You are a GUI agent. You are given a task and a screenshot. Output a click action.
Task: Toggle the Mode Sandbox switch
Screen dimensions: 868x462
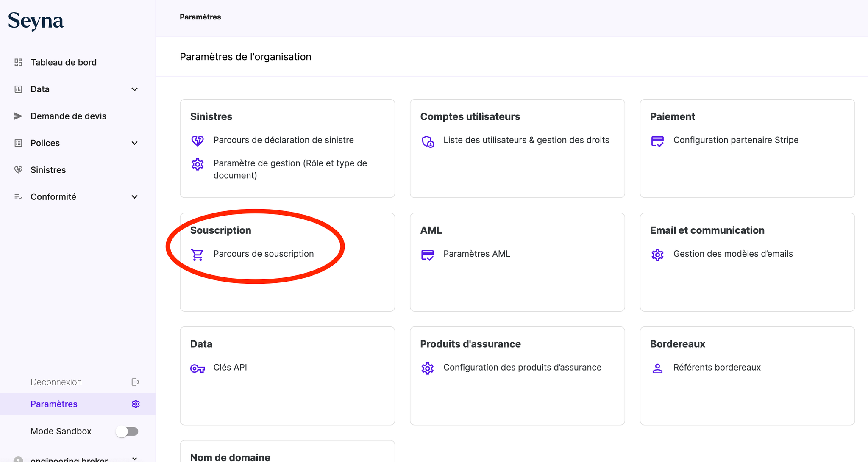(127, 432)
